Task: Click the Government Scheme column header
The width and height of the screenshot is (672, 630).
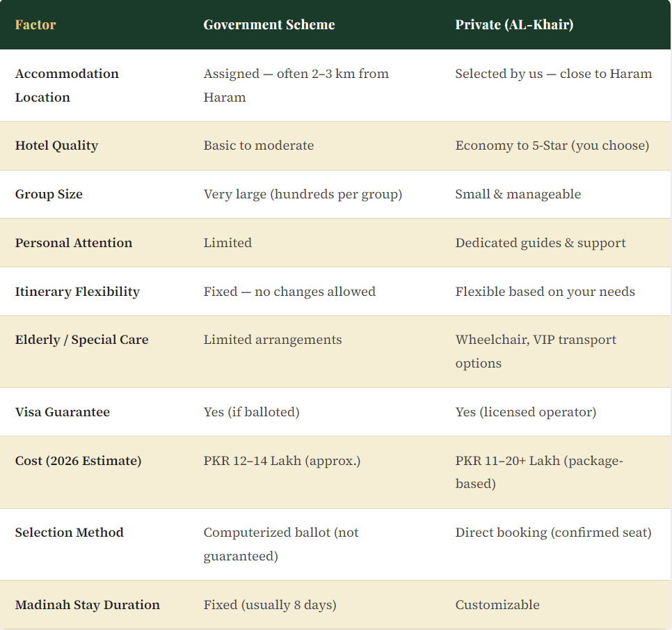Action: tap(269, 25)
